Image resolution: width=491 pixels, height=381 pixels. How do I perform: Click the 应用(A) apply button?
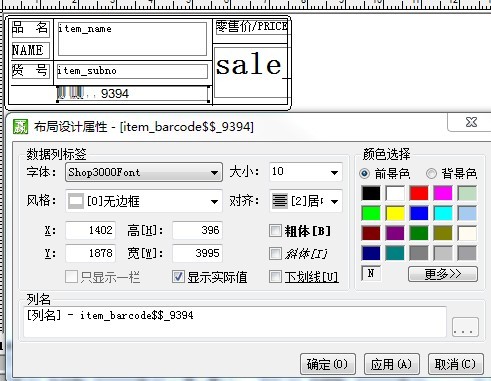point(391,364)
